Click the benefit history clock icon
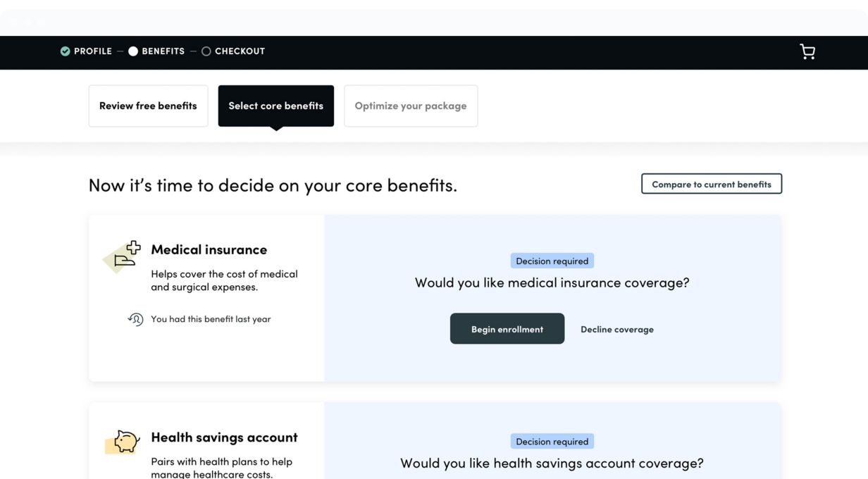Screen dimensions: 868x479 (135, 319)
